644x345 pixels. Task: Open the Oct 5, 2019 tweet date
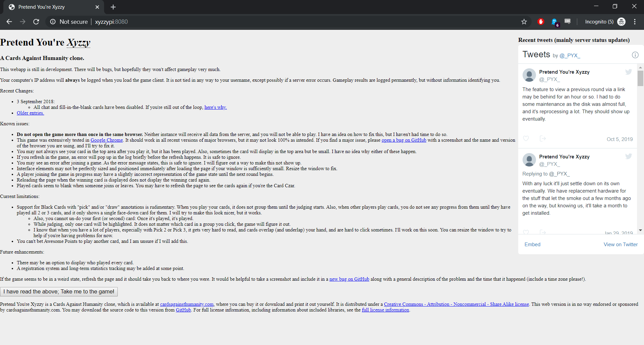click(620, 139)
